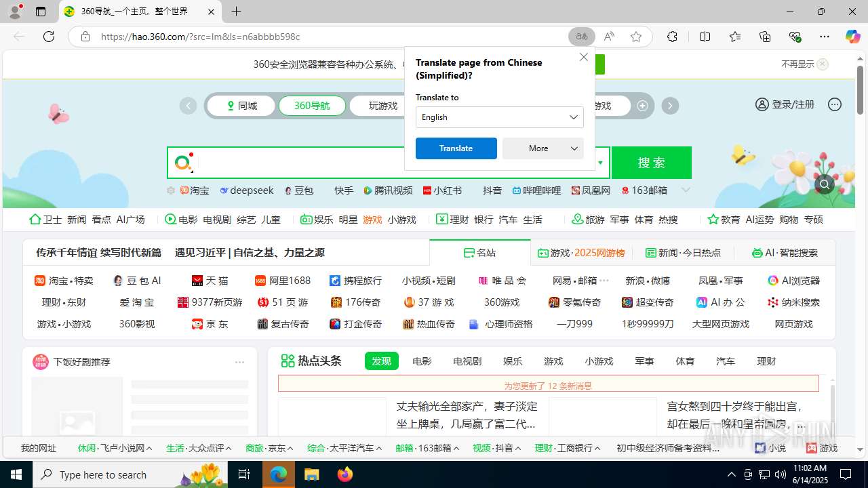Open the Collections icon
868x488 pixels.
click(x=765, y=37)
